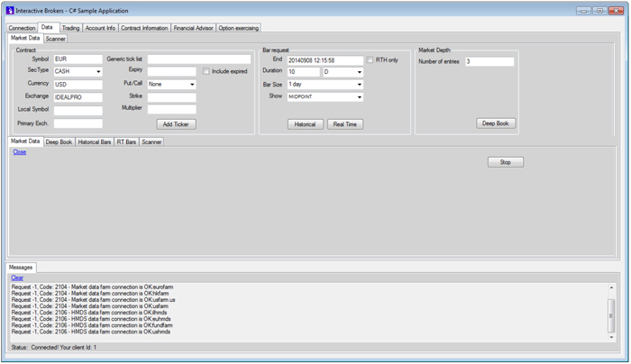Click the Clear link in Messages
The image size is (631, 364).
[17, 278]
